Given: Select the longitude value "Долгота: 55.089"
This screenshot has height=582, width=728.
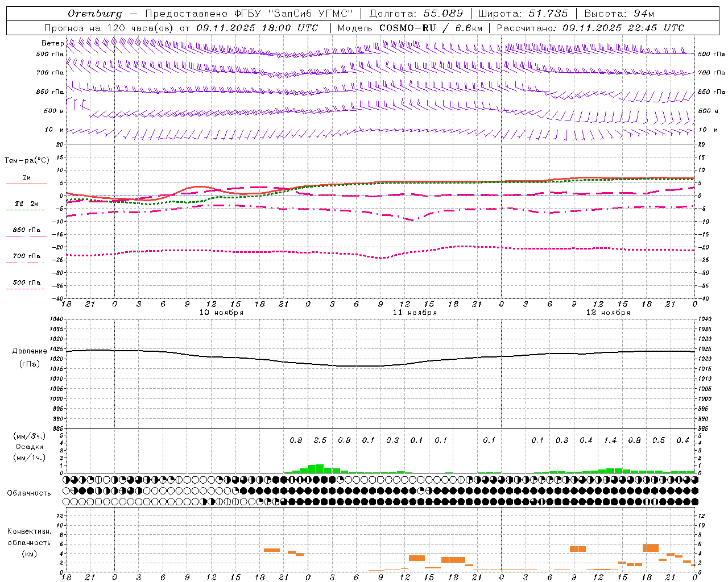Looking at the screenshot, I should [x=416, y=14].
